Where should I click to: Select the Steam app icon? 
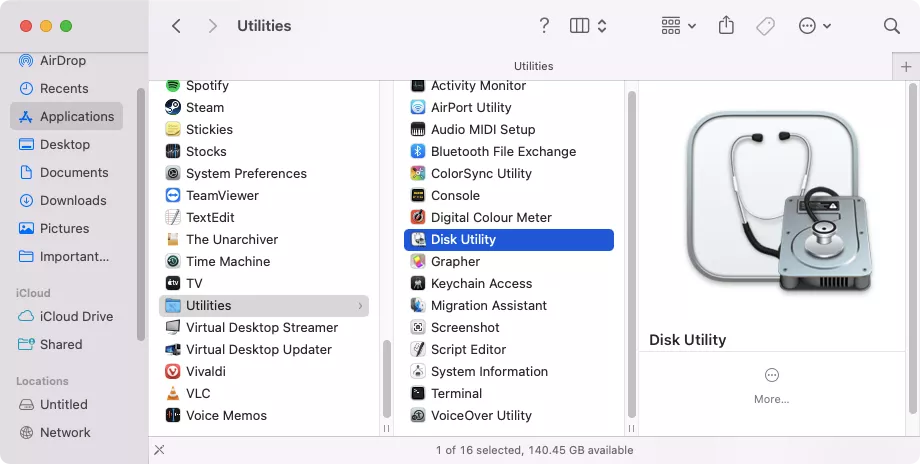pos(172,107)
